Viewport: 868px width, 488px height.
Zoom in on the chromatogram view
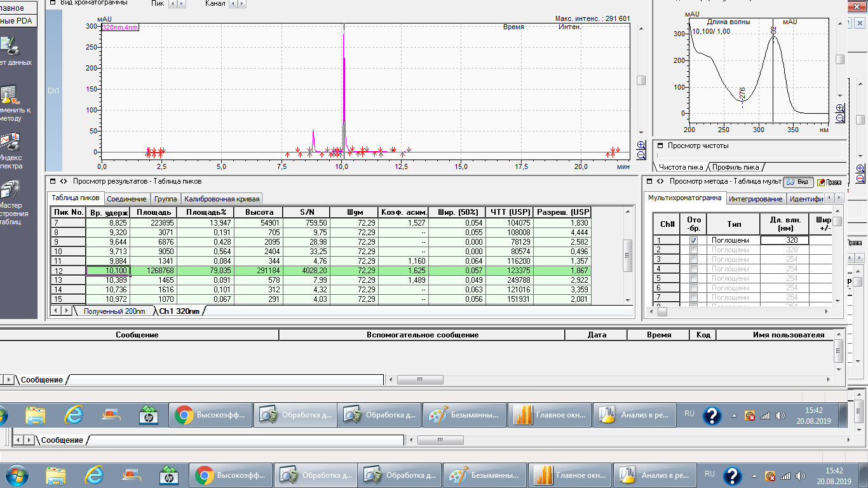(x=641, y=146)
